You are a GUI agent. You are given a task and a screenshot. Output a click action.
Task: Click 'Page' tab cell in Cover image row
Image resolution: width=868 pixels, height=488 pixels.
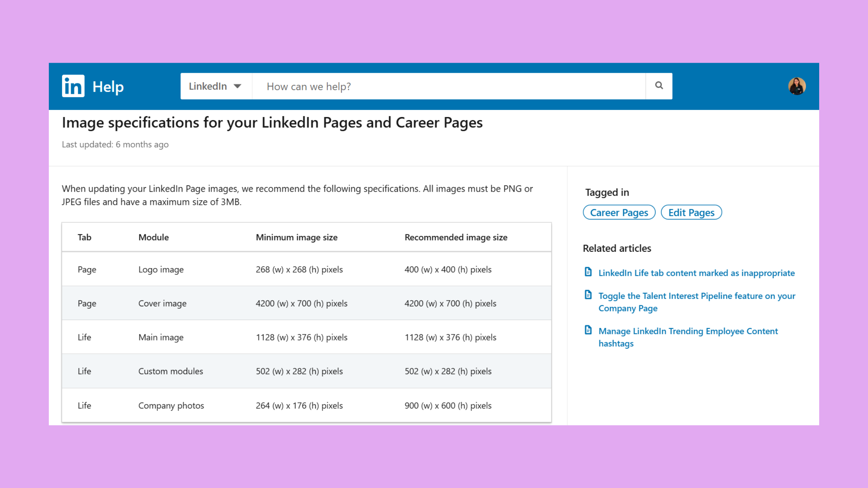click(x=87, y=304)
